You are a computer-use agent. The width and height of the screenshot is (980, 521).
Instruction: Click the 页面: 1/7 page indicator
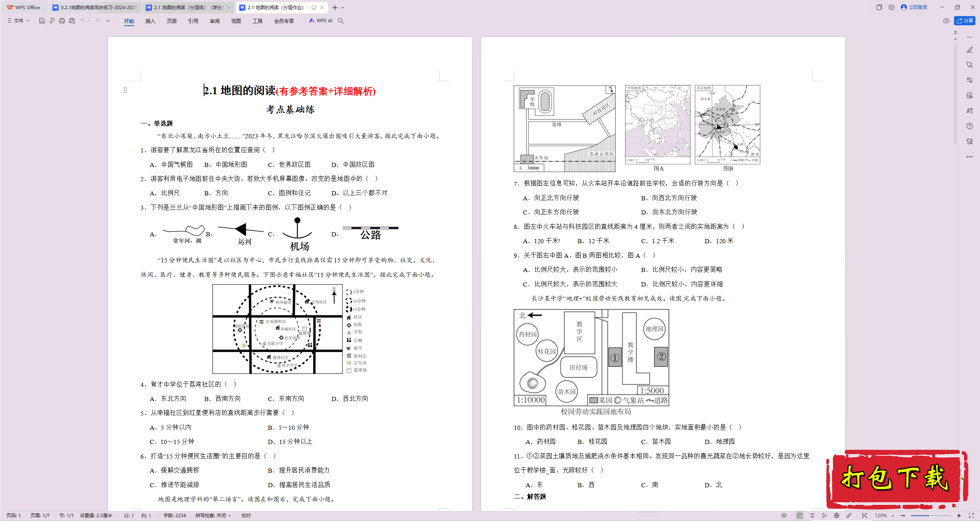40,516
